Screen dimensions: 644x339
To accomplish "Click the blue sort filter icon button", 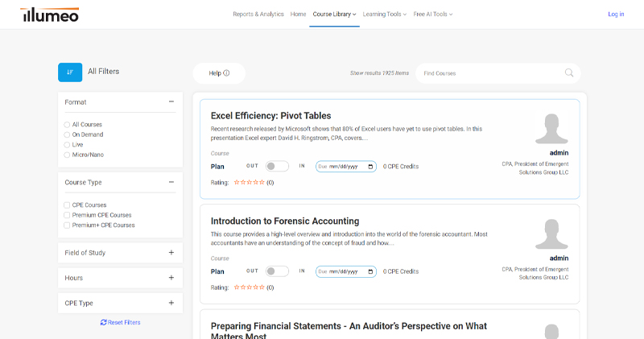I will tap(70, 72).
